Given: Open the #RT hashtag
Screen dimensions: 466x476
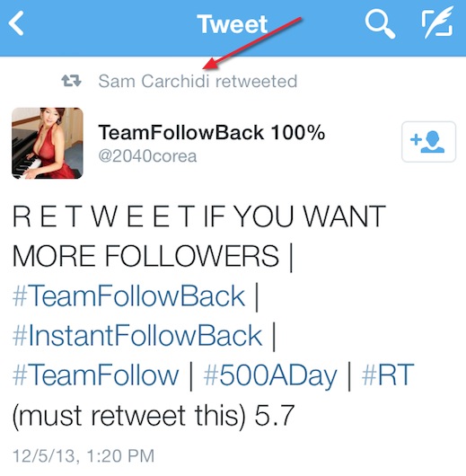Looking at the screenshot, I should [x=388, y=375].
